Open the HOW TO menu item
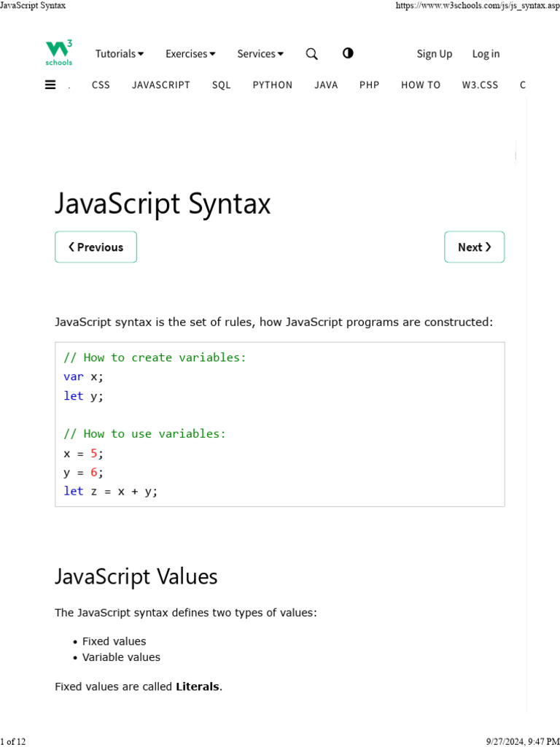 click(x=421, y=85)
